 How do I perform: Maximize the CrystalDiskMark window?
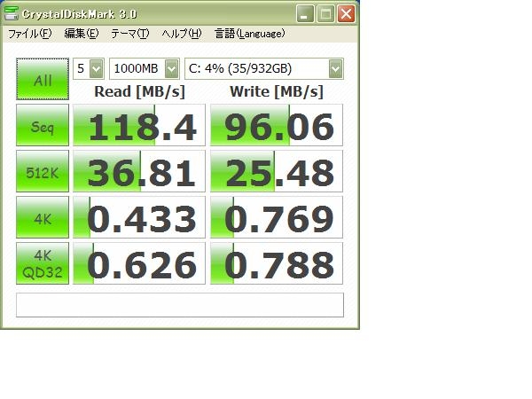(x=325, y=14)
